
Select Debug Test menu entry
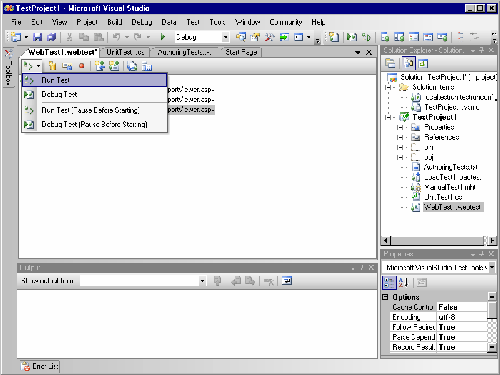[x=94, y=94]
